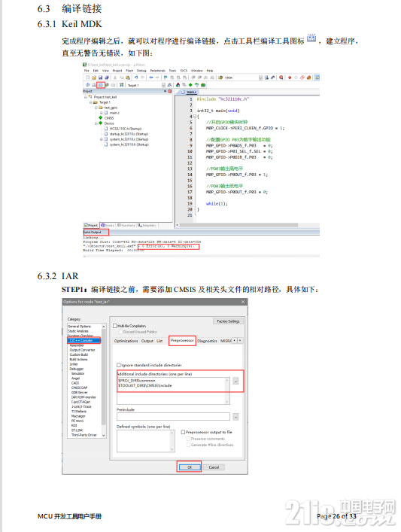Open the Keil Flash menu
401x532 pixels.
pyautogui.click(x=129, y=71)
